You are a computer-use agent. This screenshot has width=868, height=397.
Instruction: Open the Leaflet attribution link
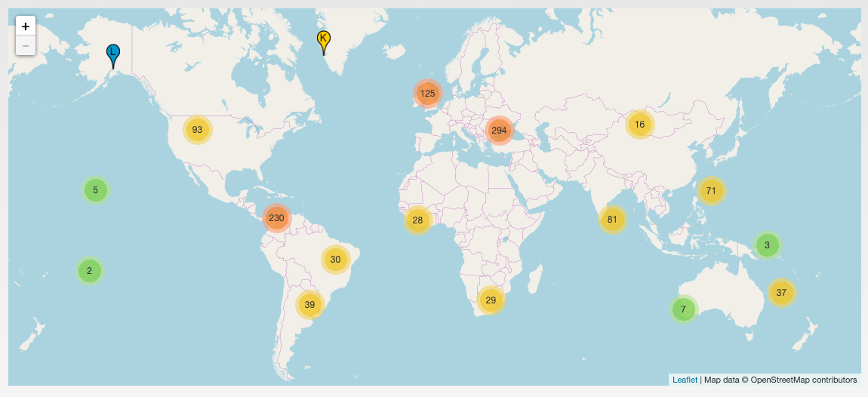[x=685, y=380]
